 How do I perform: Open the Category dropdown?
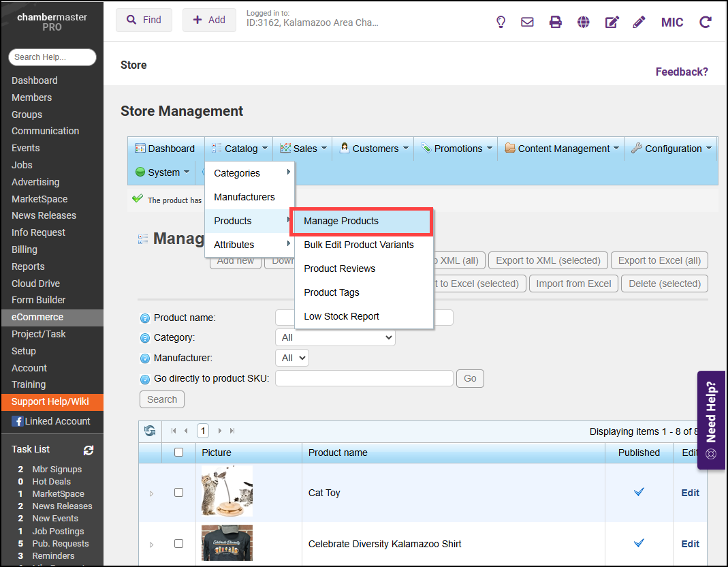tap(334, 337)
